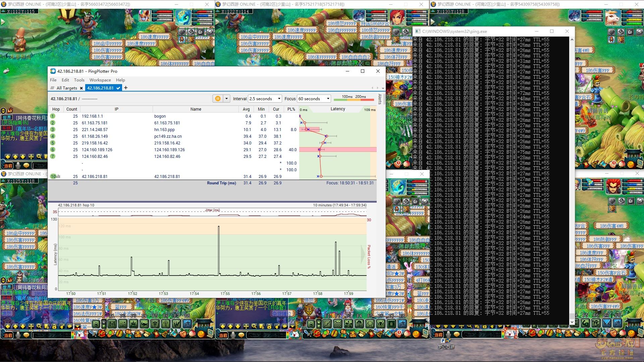Toggle the skill bar lock in bottom-middle game window
644x362 pixels.
coord(311,324)
